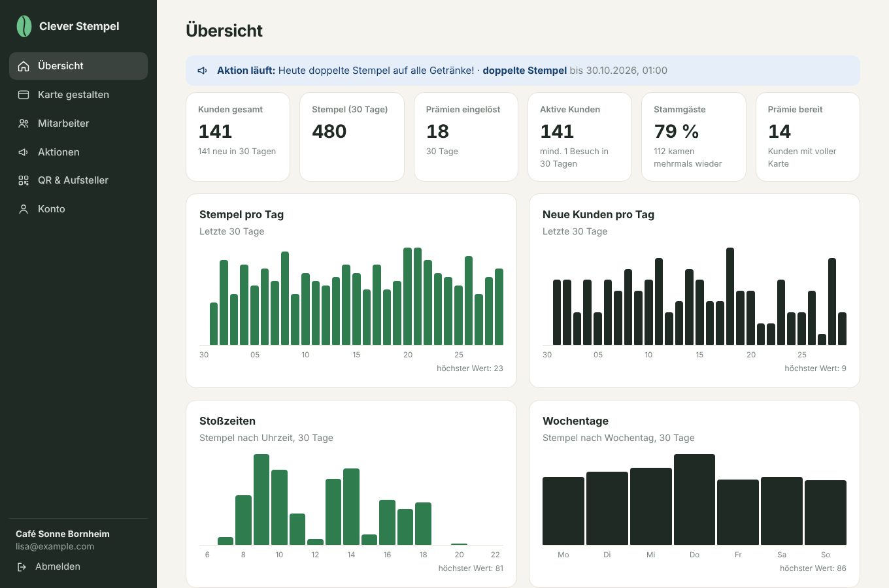The height and width of the screenshot is (588, 889).
Task: Select the Stempel (30 Tage) card
Action: point(352,137)
